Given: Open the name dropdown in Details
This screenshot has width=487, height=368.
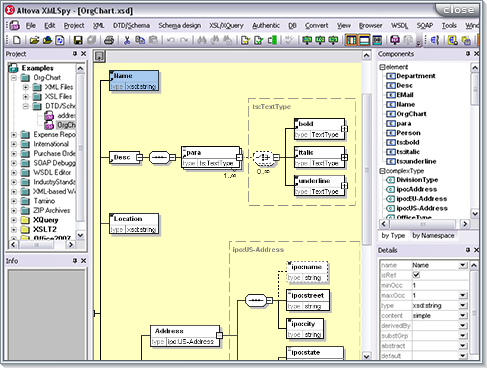Looking at the screenshot, I should pos(463,265).
